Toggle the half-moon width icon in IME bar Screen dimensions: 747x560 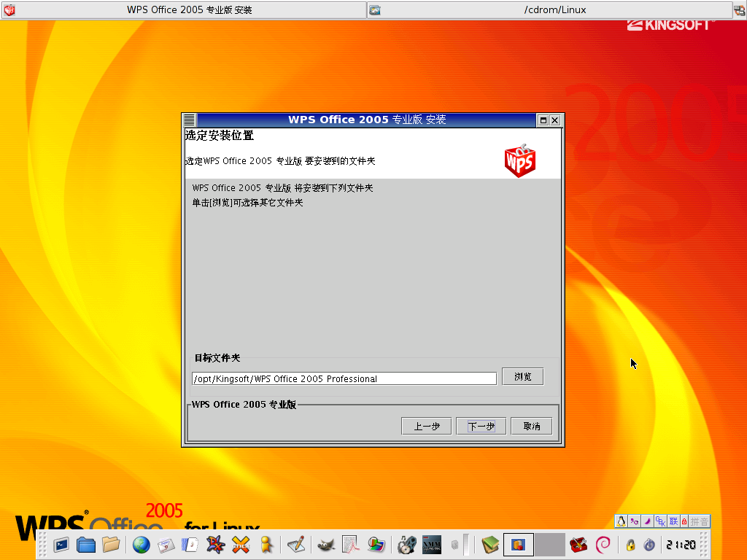647,521
